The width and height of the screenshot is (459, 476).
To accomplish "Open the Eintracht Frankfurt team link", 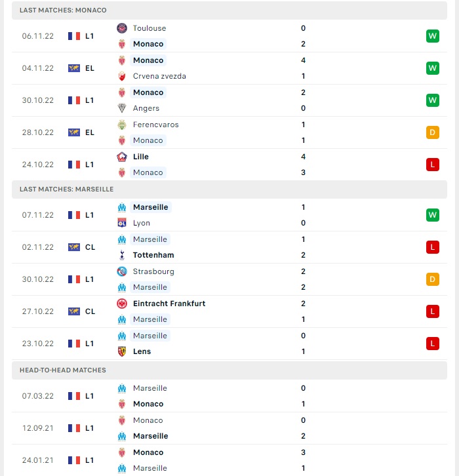I will coord(169,304).
